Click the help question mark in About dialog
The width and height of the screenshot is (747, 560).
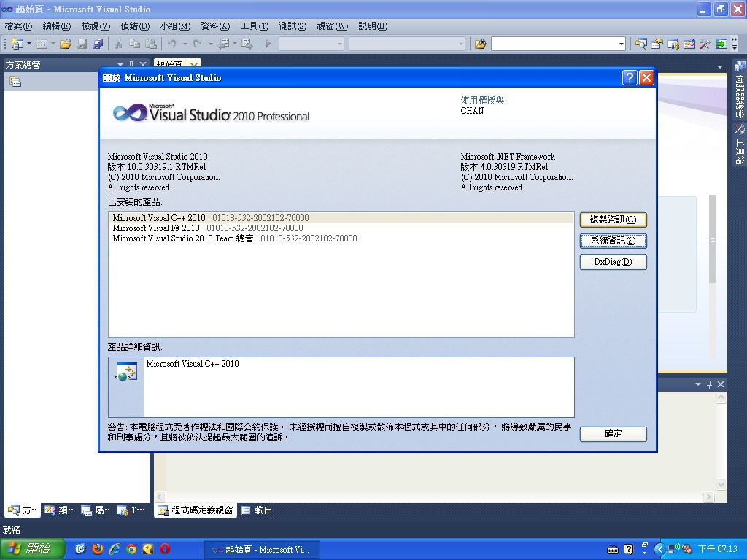click(630, 77)
